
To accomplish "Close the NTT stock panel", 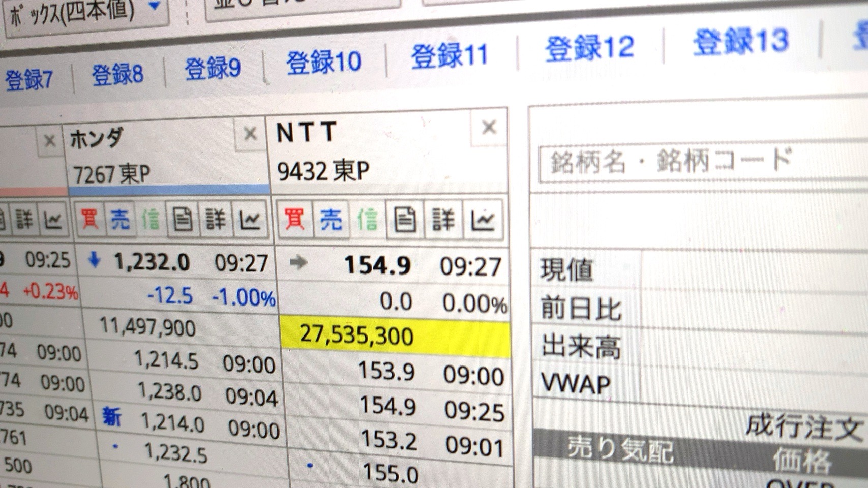I will point(489,127).
